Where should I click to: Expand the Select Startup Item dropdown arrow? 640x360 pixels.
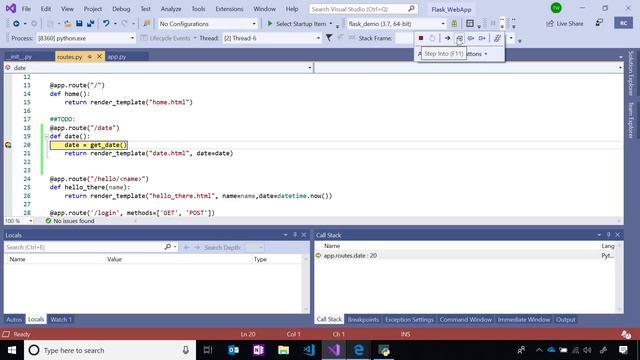click(331, 24)
